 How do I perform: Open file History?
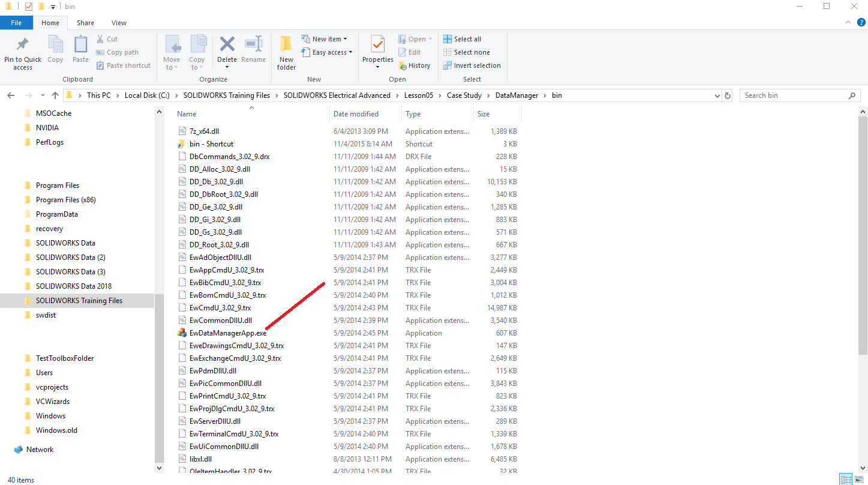[x=414, y=65]
